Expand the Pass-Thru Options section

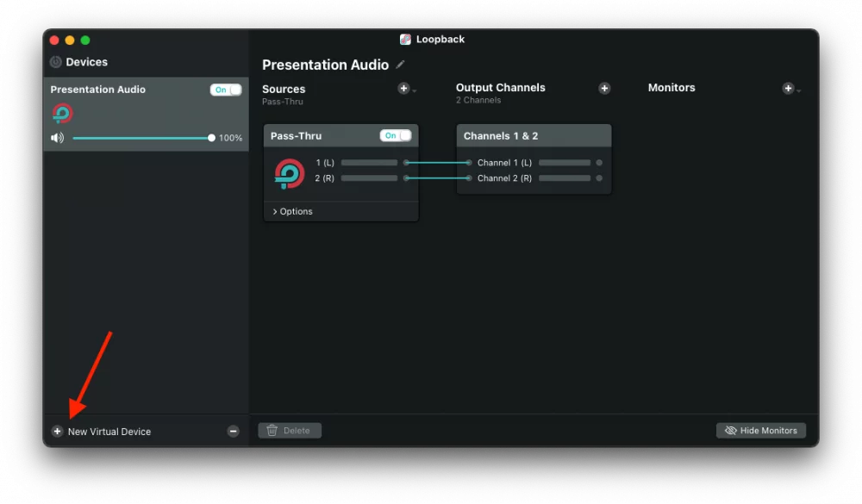pos(292,212)
